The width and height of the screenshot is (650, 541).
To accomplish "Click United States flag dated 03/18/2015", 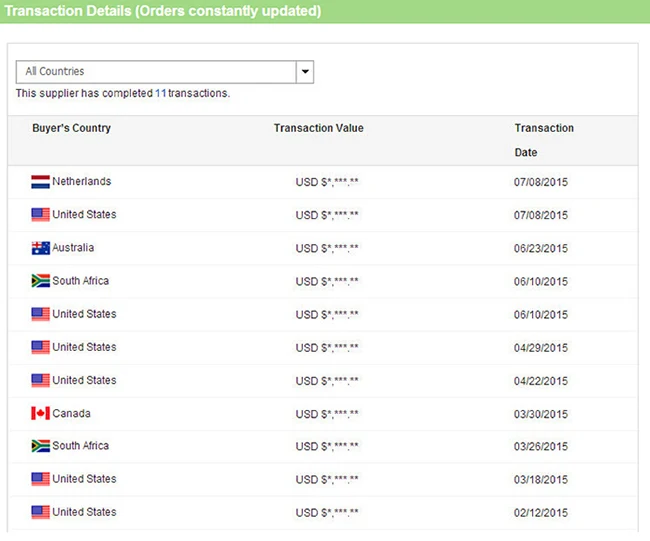I will 40,479.
